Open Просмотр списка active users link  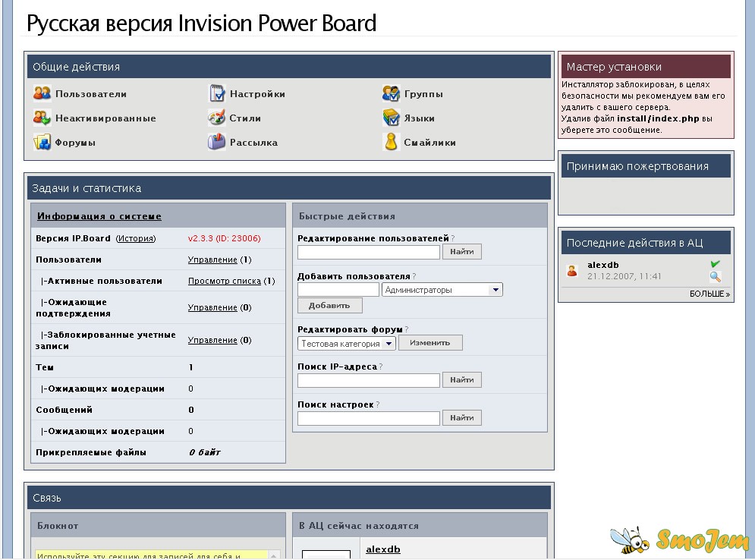[225, 281]
